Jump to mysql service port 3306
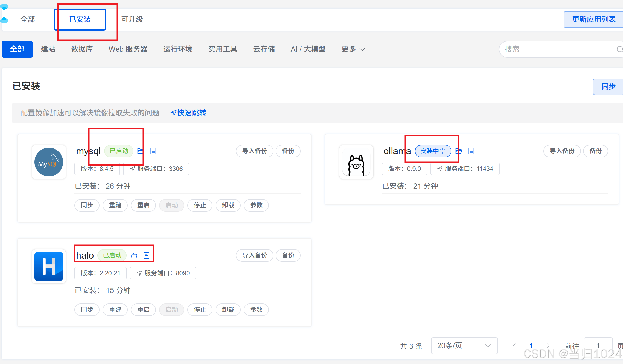This screenshot has height=364, width=623. pos(156,169)
